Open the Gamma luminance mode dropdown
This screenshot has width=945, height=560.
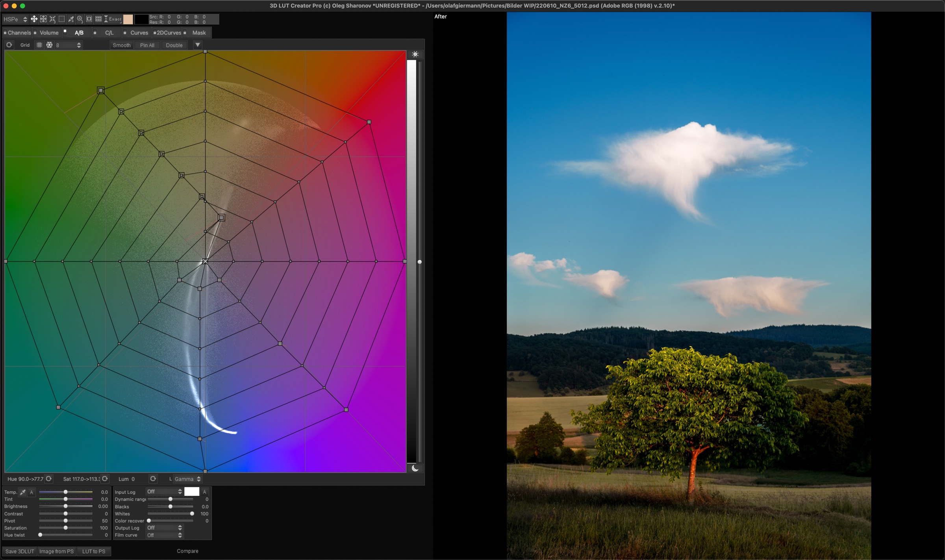(x=187, y=479)
